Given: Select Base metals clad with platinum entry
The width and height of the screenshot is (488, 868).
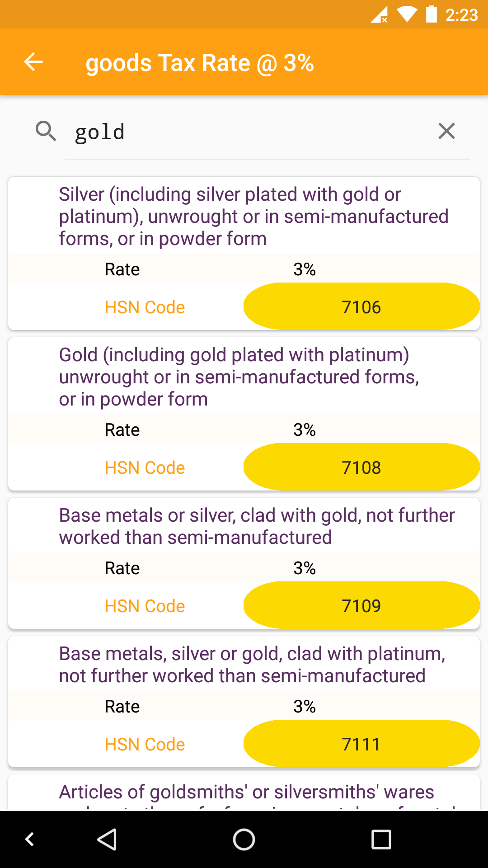Looking at the screenshot, I should coord(252,665).
